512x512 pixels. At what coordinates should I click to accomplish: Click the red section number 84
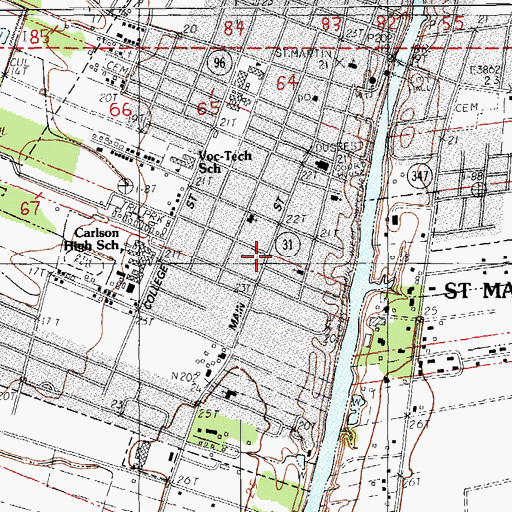point(234,28)
